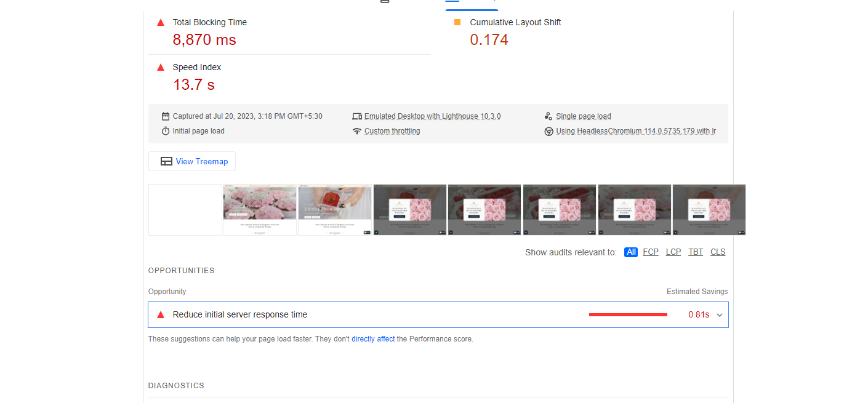Click the icon beside Single page load
Viewport: 868px width, 403px height.
[x=549, y=116]
